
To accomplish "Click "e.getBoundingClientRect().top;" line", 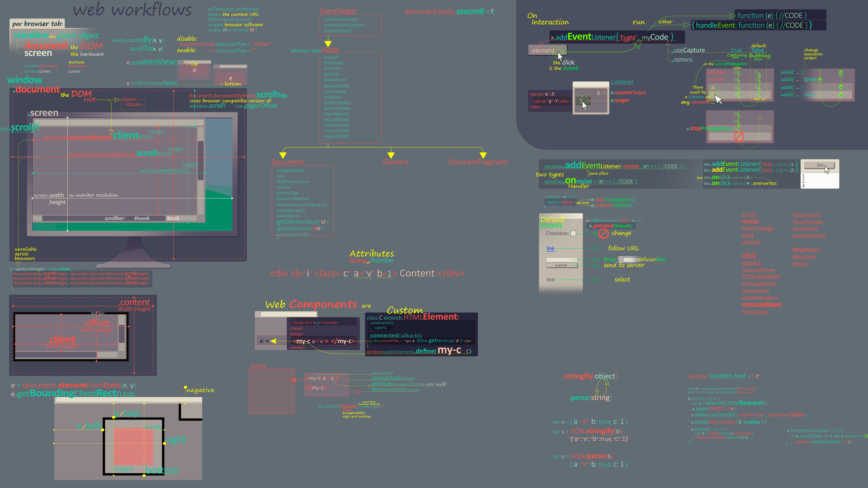I will coord(73,394).
